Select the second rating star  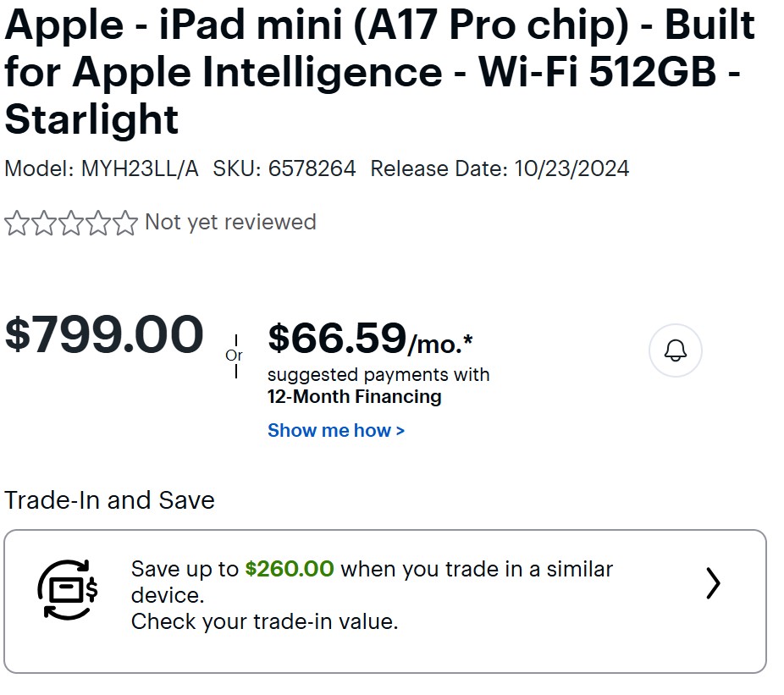(x=44, y=223)
